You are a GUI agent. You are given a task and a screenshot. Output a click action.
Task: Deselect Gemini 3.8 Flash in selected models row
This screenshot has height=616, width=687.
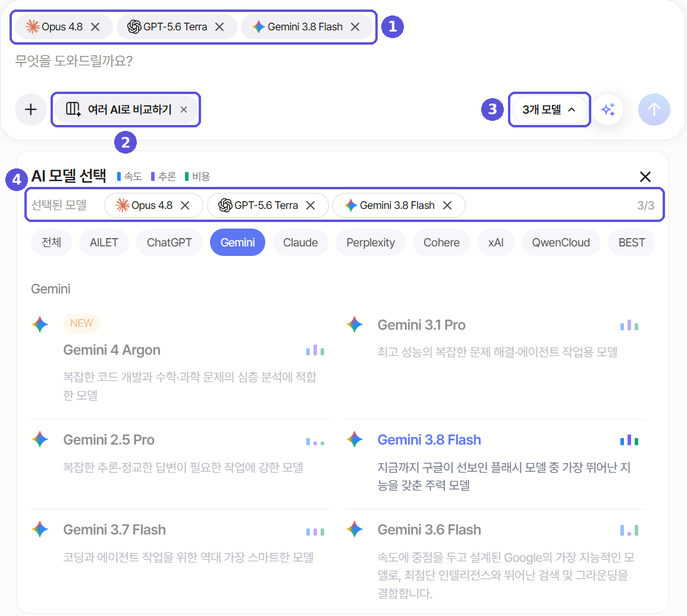point(447,205)
